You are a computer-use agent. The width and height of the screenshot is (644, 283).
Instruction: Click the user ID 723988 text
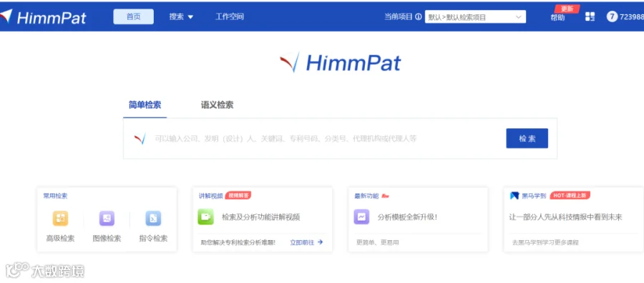coord(631,17)
